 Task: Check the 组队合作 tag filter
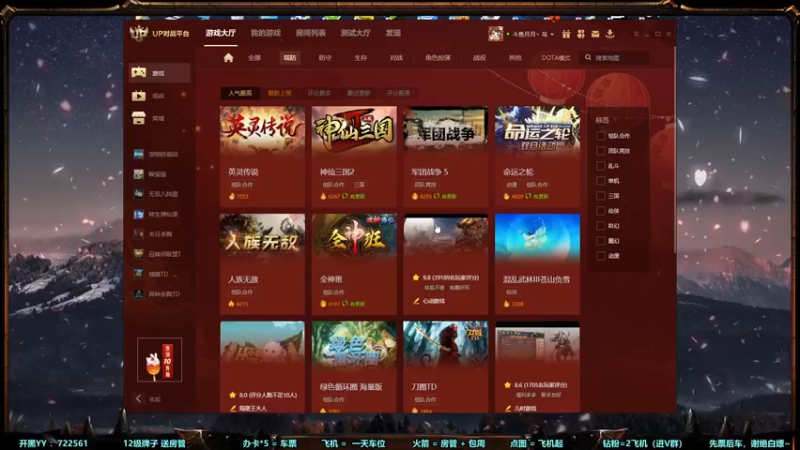click(601, 136)
